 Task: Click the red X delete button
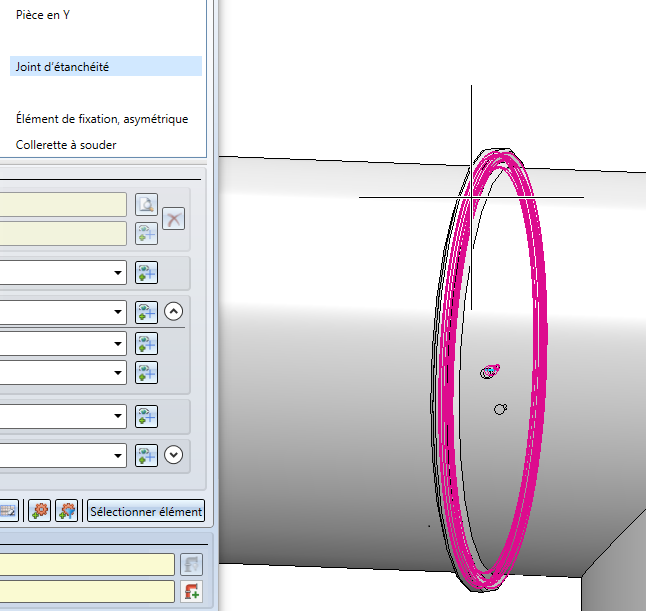pyautogui.click(x=173, y=218)
